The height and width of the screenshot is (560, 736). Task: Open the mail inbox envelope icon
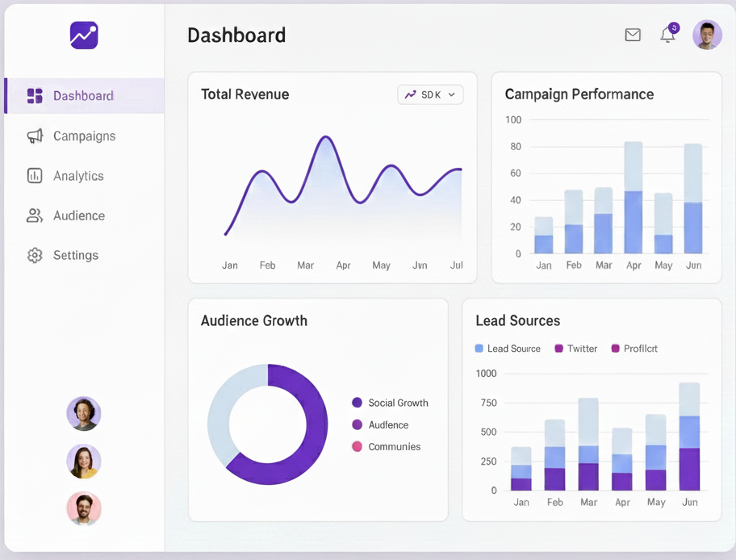633,35
